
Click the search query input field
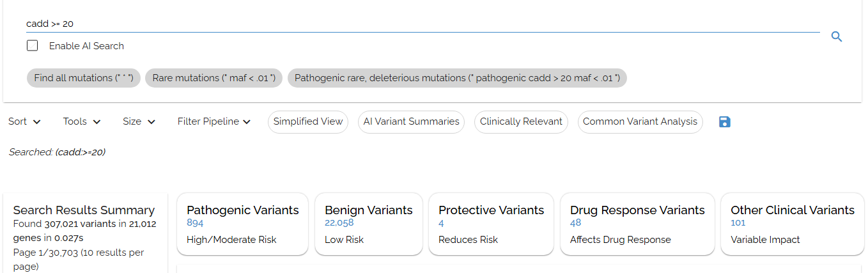(422, 24)
